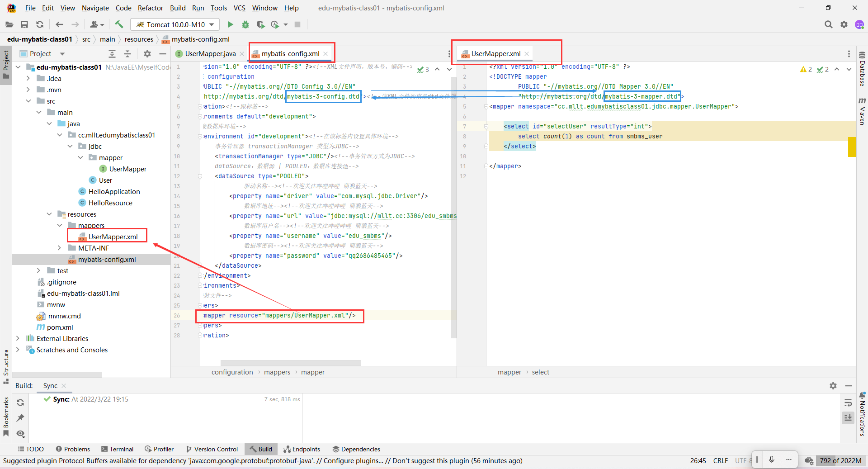Open IDE settings gear icon top right
The height and width of the screenshot is (469, 868).
pyautogui.click(x=844, y=24)
